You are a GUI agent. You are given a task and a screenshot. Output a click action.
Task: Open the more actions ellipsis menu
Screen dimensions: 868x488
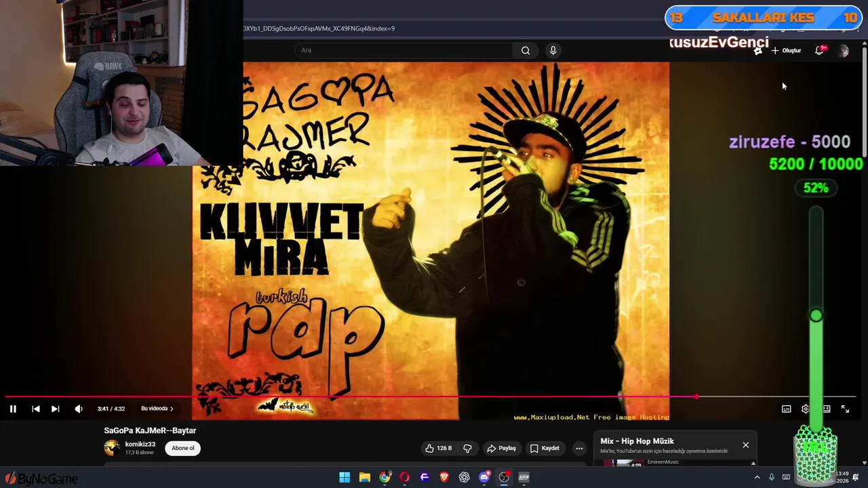[x=579, y=448]
